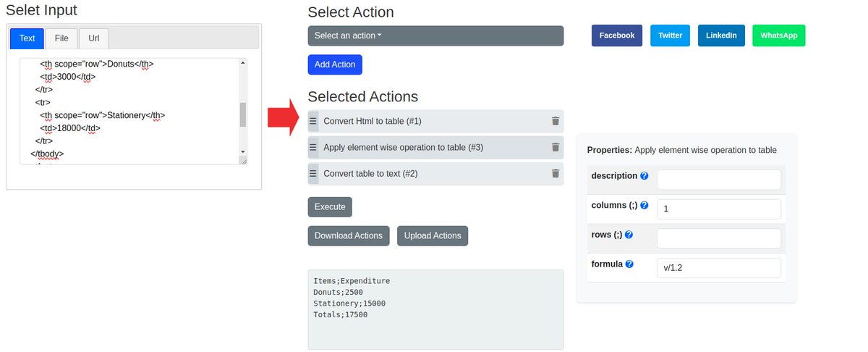
Task: Focus the rows input field
Action: pyautogui.click(x=719, y=238)
